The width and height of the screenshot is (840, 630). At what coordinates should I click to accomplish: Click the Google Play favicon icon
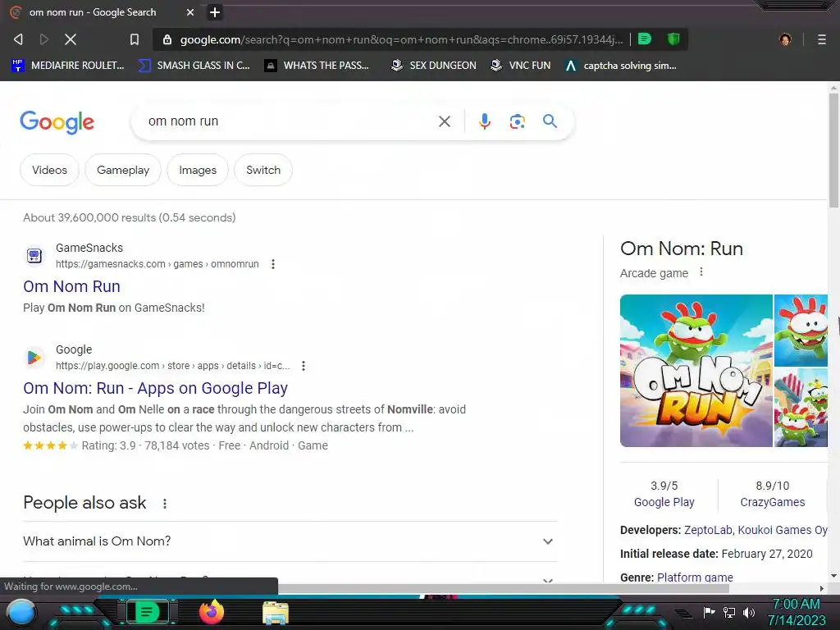point(34,358)
